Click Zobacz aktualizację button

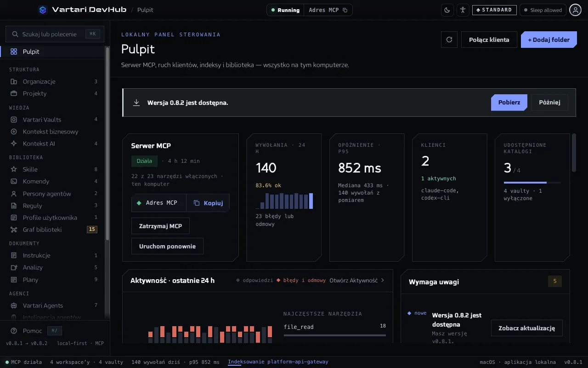coord(527,328)
